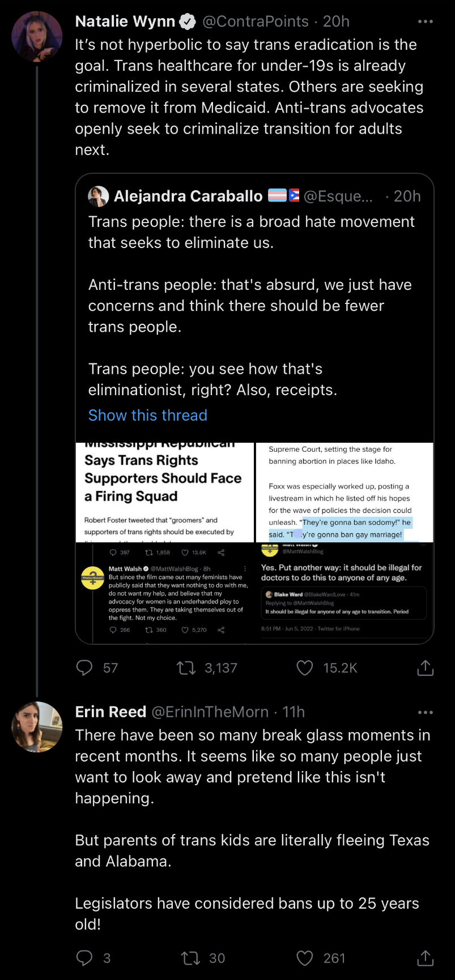455x980 pixels.
Task: Share Erin Reed's tweet
Action: [x=425, y=958]
